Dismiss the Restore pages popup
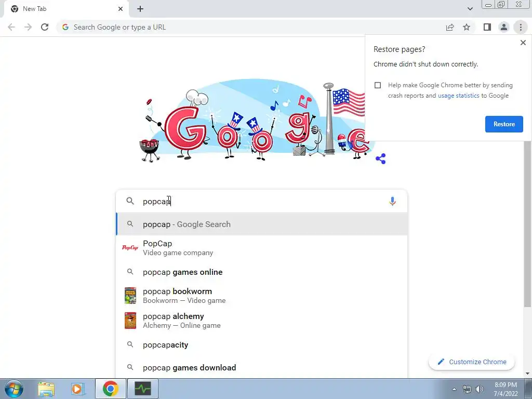The width and height of the screenshot is (532, 399). [x=523, y=43]
